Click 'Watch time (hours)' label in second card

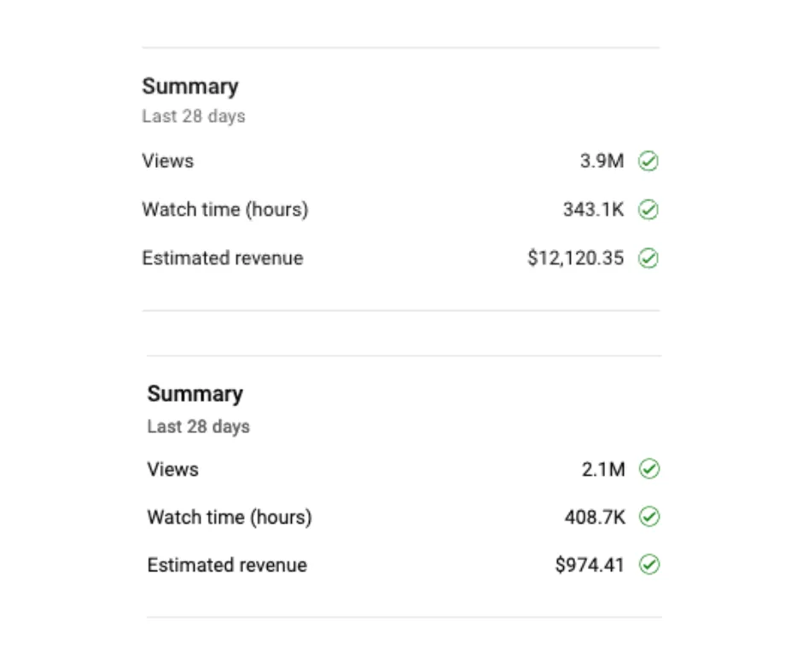coord(230,517)
